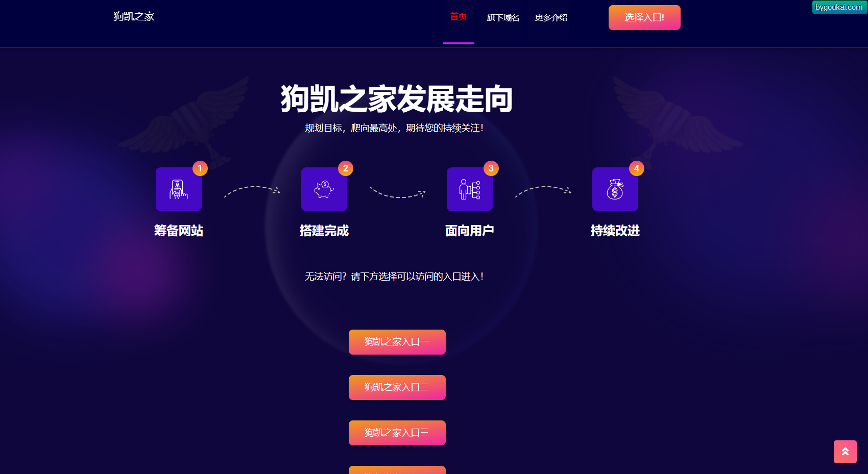Image resolution: width=868 pixels, height=474 pixels.
Task: Click the 狗凯之家 site logo text
Action: pyautogui.click(x=134, y=16)
